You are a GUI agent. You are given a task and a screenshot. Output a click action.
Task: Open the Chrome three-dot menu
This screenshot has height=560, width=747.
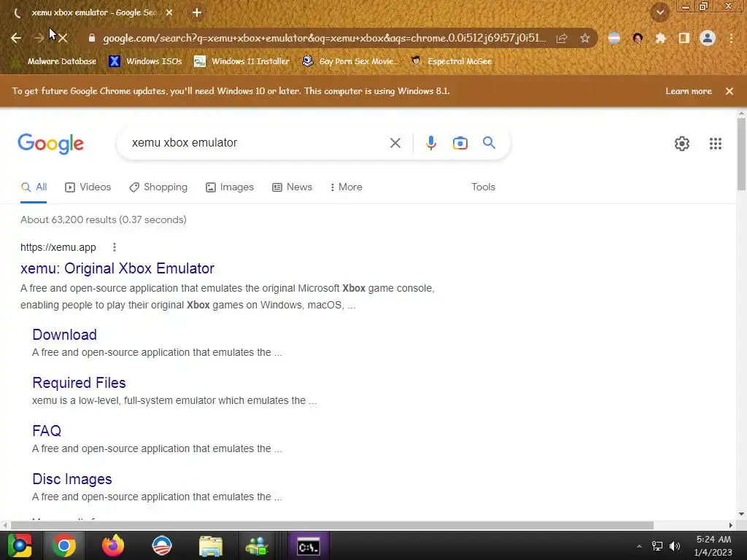(x=731, y=38)
